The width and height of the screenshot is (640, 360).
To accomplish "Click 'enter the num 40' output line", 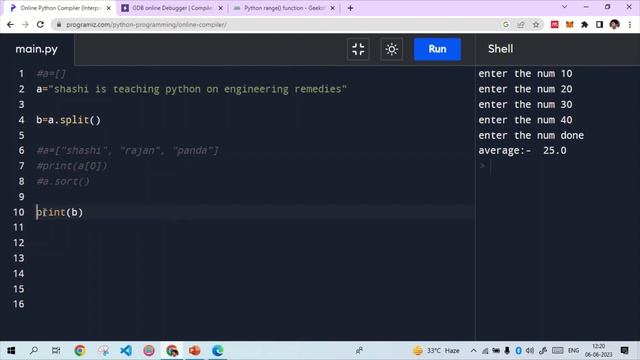I will coord(525,120).
